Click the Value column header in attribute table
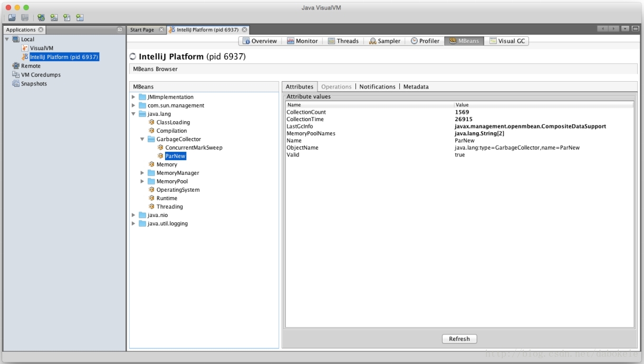 pyautogui.click(x=544, y=105)
